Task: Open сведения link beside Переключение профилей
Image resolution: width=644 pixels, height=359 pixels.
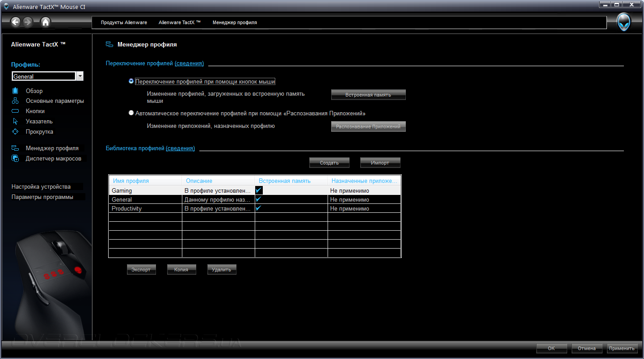Action: tap(189, 63)
